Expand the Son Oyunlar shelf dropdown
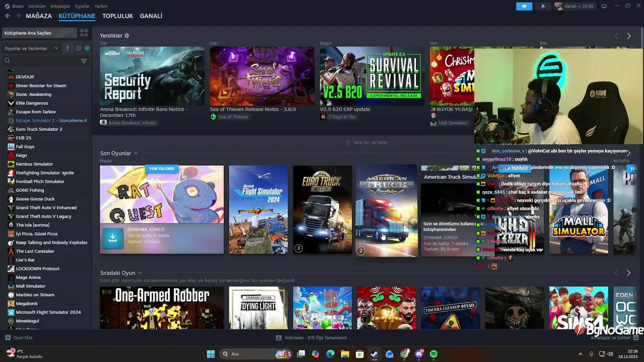Viewport: 644px width, 362px height. 136,153
